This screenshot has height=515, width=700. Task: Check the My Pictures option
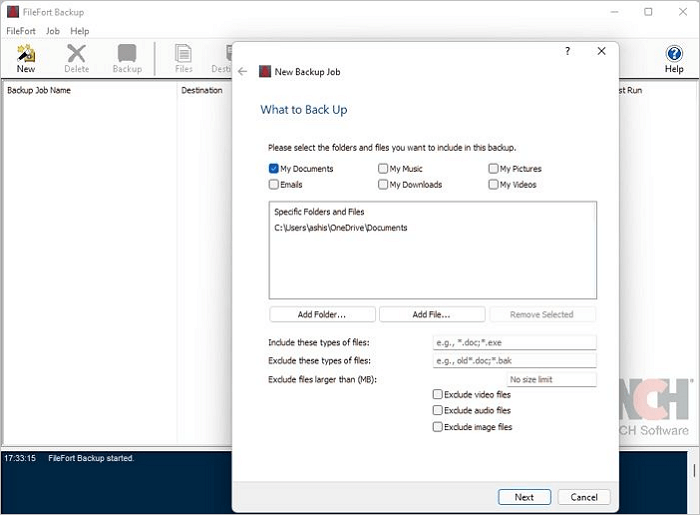coord(494,169)
